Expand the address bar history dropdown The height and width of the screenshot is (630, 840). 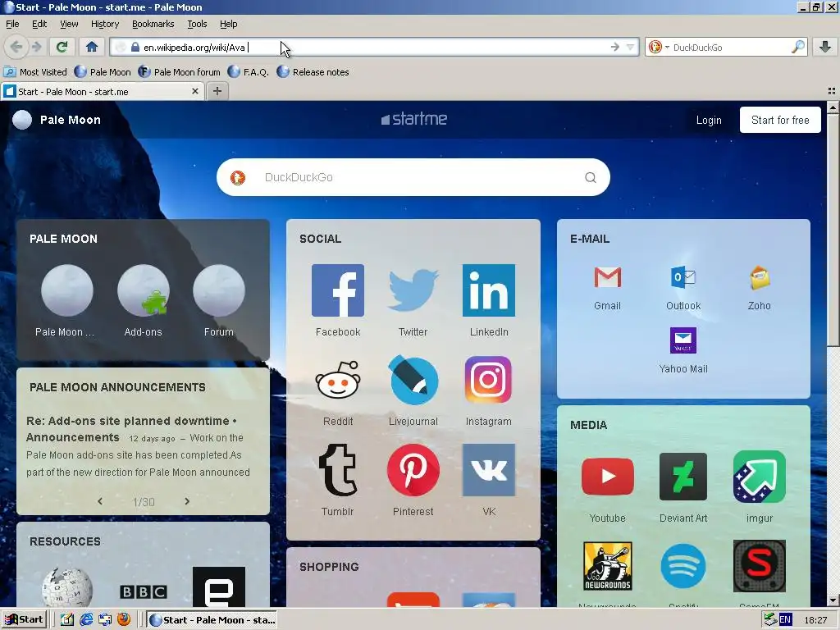[x=631, y=47]
